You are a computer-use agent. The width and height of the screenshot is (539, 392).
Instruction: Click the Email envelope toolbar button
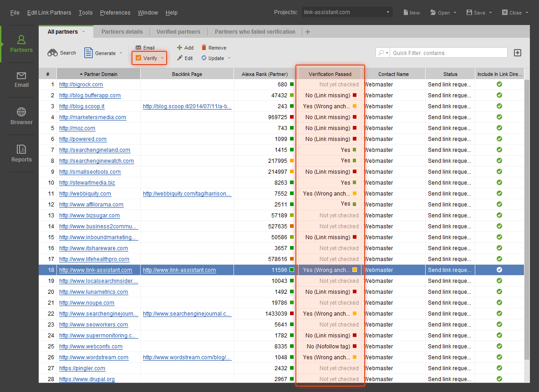[145, 48]
